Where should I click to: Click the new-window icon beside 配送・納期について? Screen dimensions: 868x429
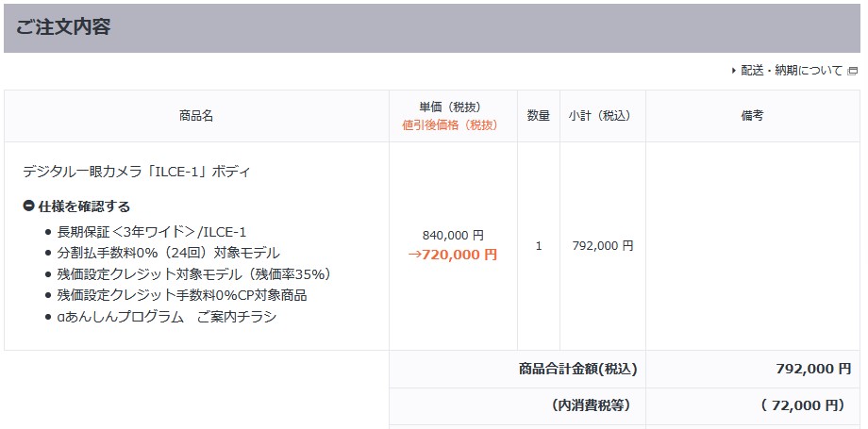tap(853, 72)
